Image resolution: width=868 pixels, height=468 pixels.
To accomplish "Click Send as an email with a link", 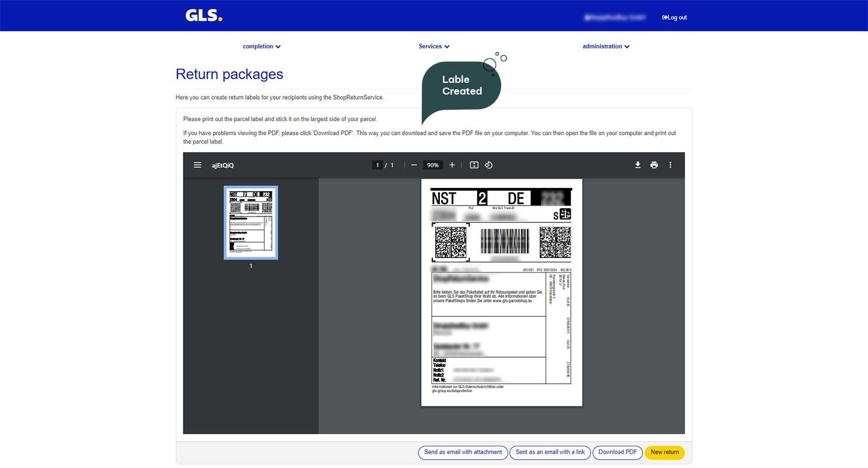I will point(550,452).
